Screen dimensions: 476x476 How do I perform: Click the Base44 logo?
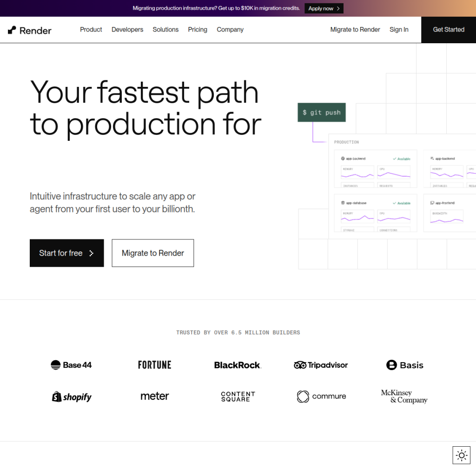tap(71, 364)
